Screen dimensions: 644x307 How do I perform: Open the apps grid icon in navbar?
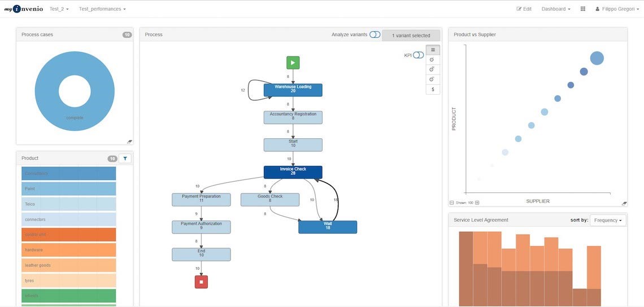pos(583,9)
